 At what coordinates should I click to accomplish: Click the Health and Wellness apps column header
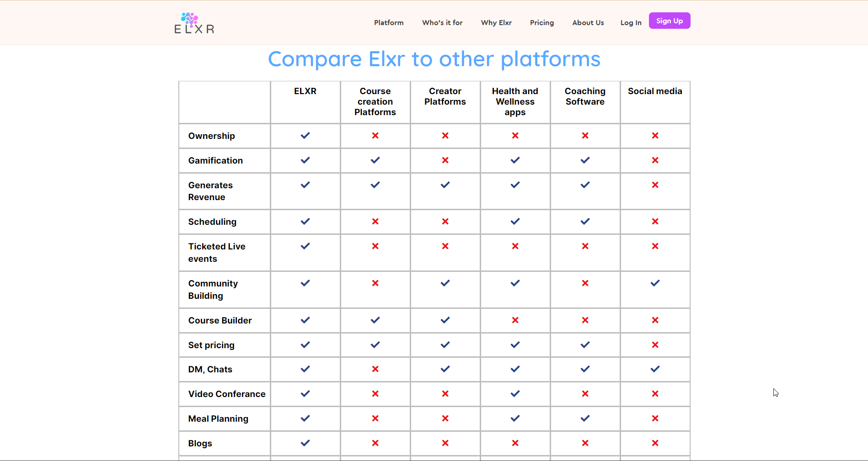coord(515,101)
